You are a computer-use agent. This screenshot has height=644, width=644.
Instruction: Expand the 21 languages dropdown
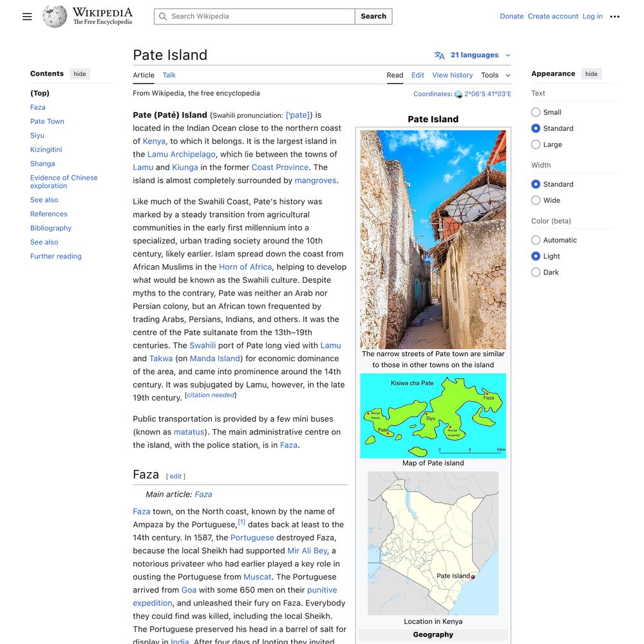coord(473,55)
